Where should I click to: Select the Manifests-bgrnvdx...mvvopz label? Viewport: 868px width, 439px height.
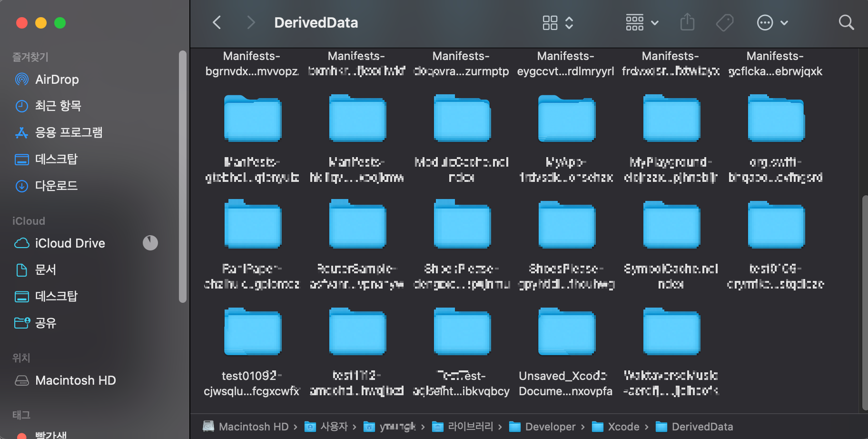point(252,63)
